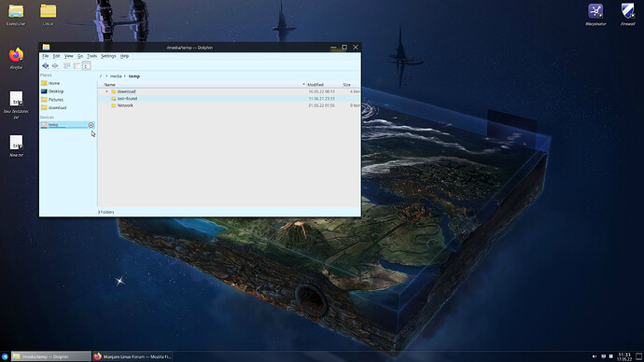This screenshot has height=362, width=644.
Task: Click media in the breadcrumb path
Action: coord(116,77)
